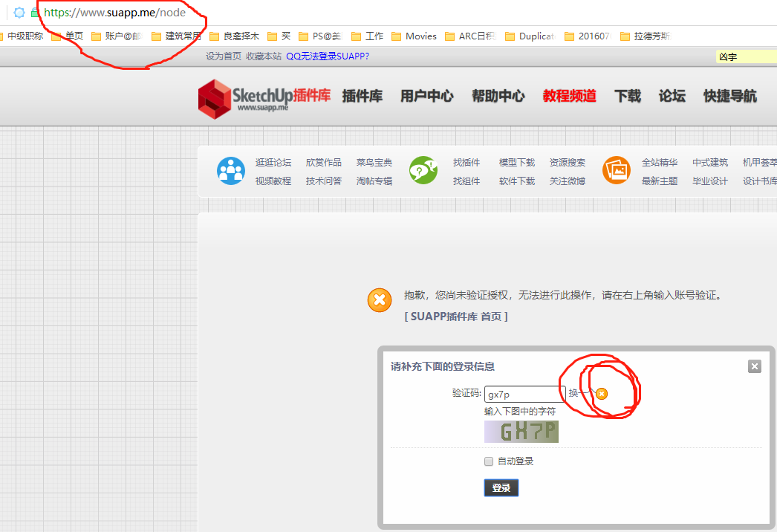The width and height of the screenshot is (777, 532).
Task: Click the gear icon left of the address bar
Action: coord(19,12)
